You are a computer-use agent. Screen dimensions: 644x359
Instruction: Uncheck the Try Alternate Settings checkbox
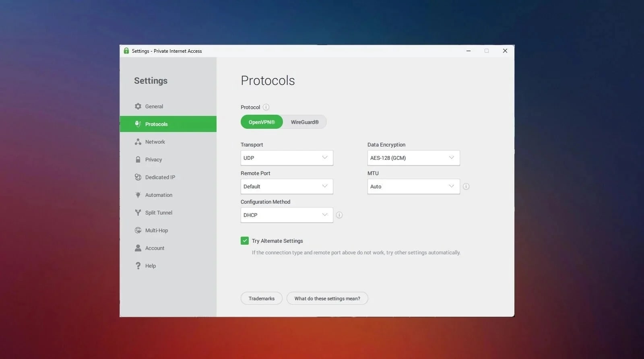tap(245, 241)
